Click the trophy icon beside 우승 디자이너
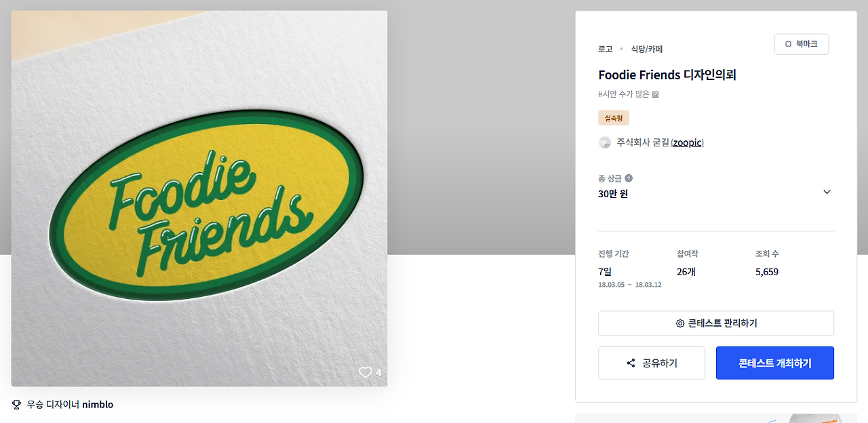Image resolution: width=868 pixels, height=423 pixels. [17, 405]
